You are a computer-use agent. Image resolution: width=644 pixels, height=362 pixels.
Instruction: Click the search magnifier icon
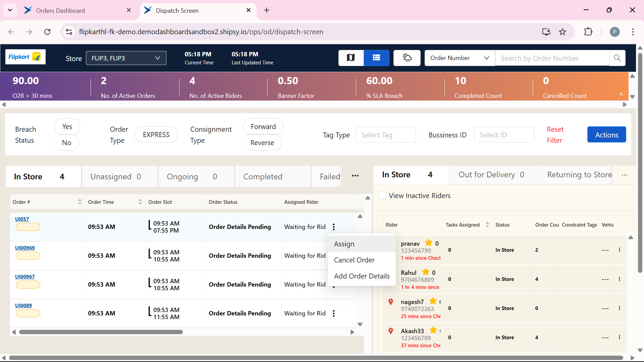617,58
